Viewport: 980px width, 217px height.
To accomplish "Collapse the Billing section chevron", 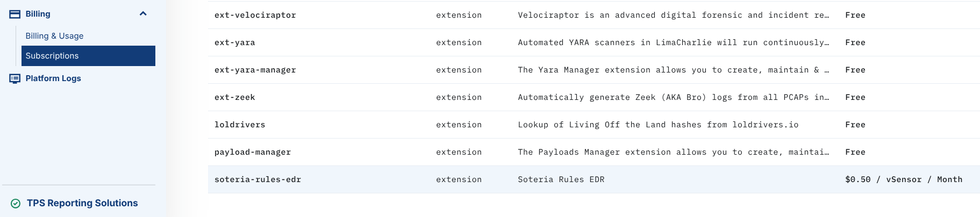I will click(143, 14).
